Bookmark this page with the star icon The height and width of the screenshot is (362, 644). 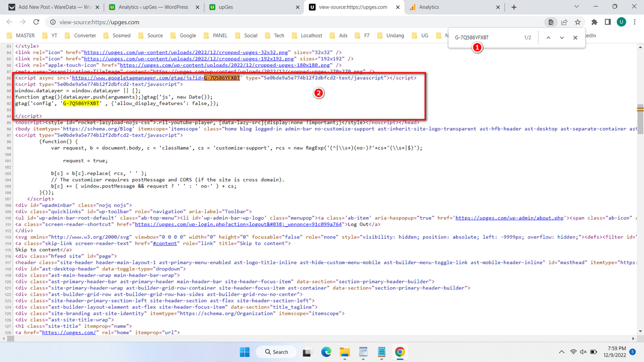(x=578, y=23)
